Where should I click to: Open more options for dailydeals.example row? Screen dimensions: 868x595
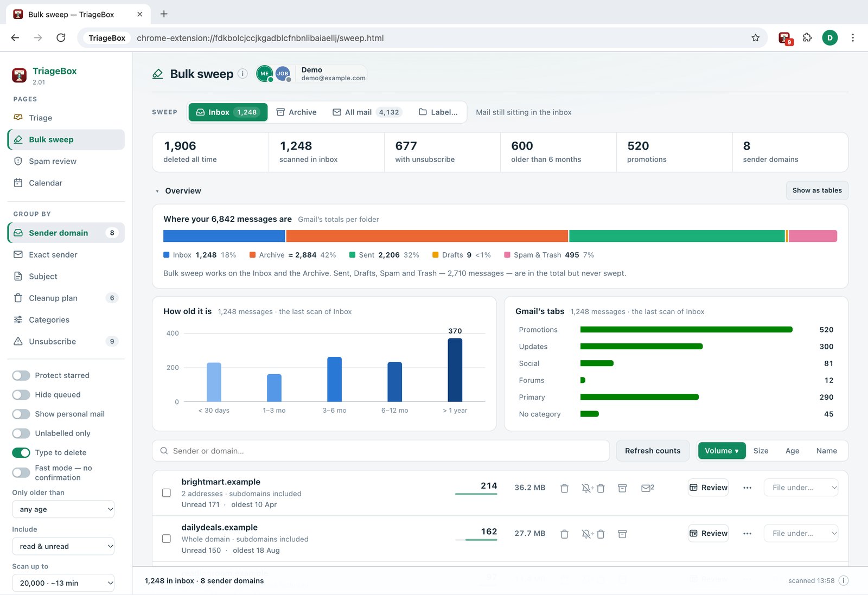pyautogui.click(x=747, y=533)
